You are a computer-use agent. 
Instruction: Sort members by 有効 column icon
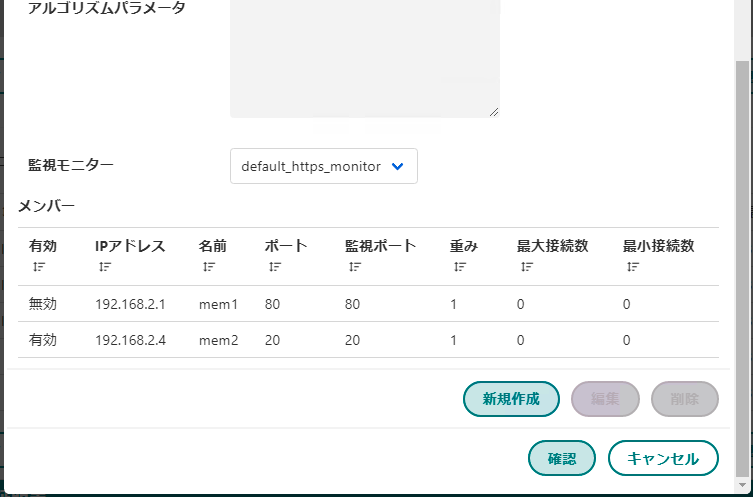pos(39,267)
